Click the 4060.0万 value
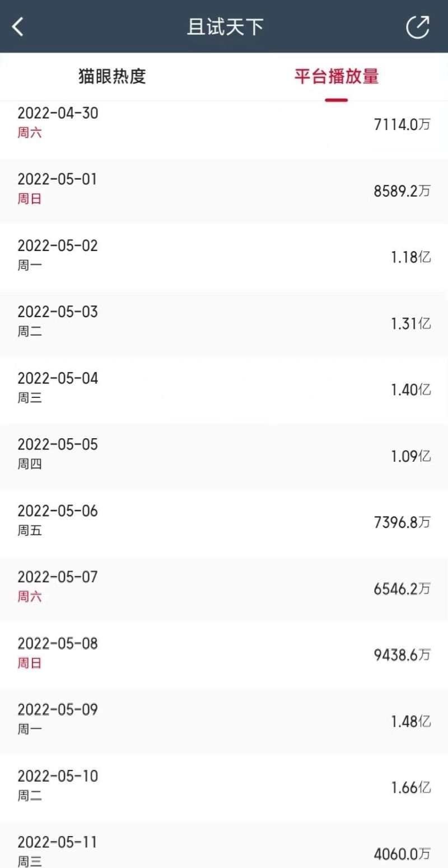 point(402,854)
